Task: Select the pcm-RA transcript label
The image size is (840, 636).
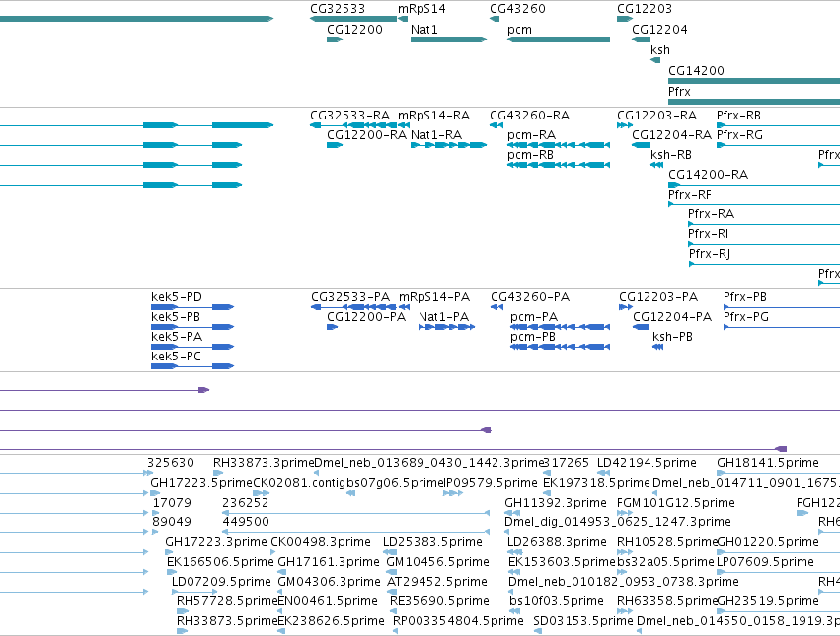Action: (x=531, y=135)
